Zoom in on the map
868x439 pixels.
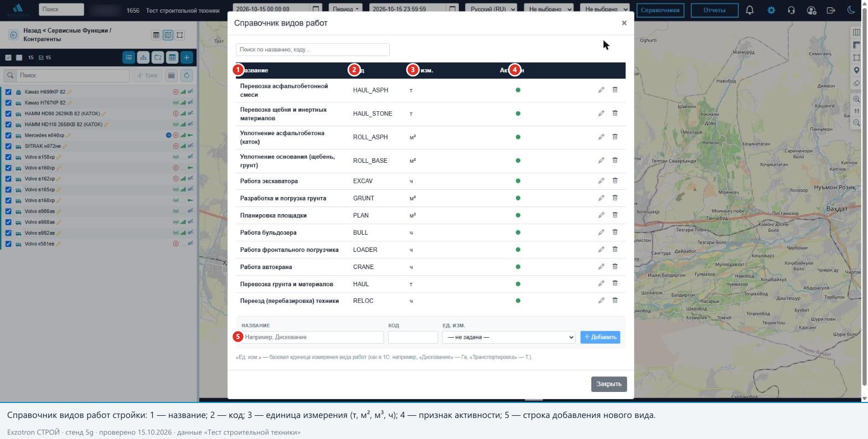tap(856, 99)
